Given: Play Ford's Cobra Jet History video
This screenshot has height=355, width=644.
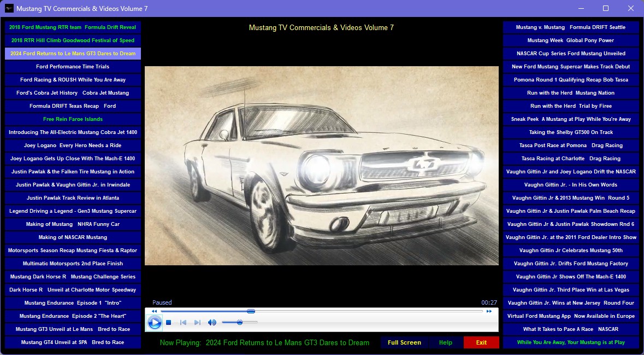Looking at the screenshot, I should [x=73, y=93].
